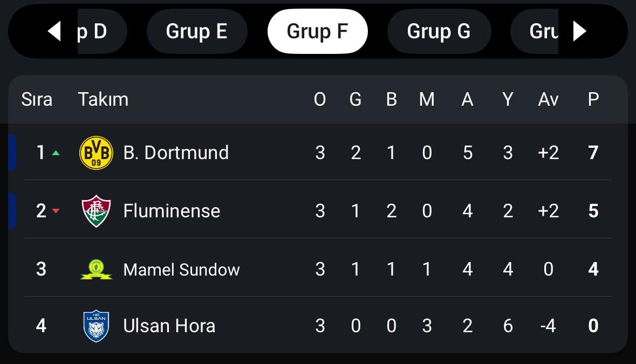Image resolution: width=636 pixels, height=364 pixels.
Task: Open the partially visible Grup D tab
Action: click(102, 31)
